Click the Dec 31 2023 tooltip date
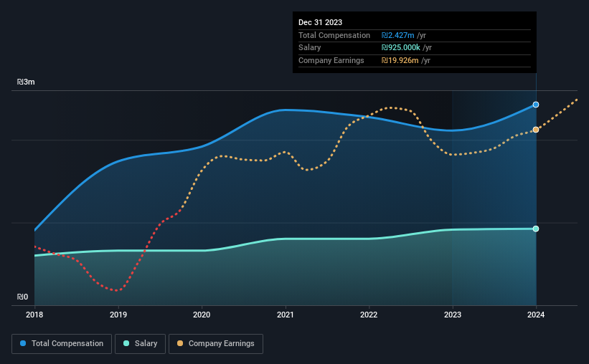589x364 pixels. (321, 22)
